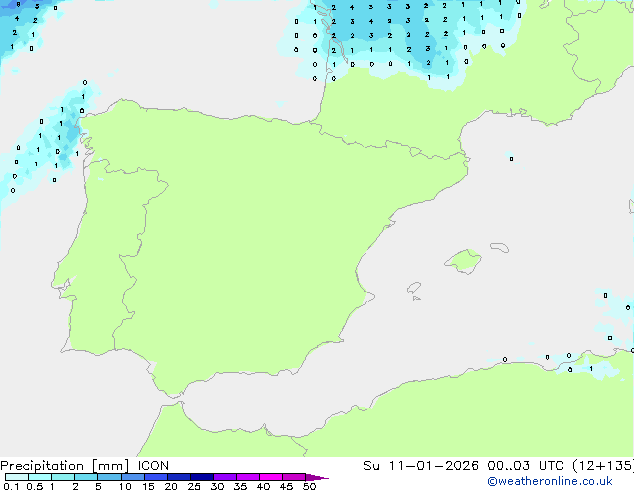Click the 2–5 mm legend color swatch

[86, 477]
